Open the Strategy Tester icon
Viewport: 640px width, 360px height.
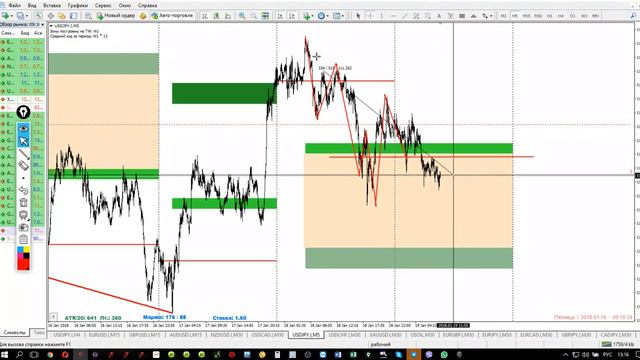(88, 16)
